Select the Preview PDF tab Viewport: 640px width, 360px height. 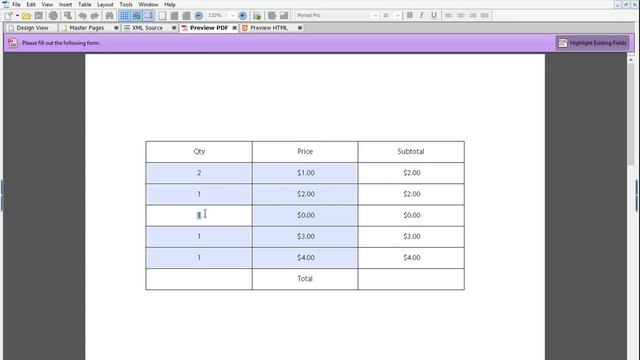pos(209,28)
